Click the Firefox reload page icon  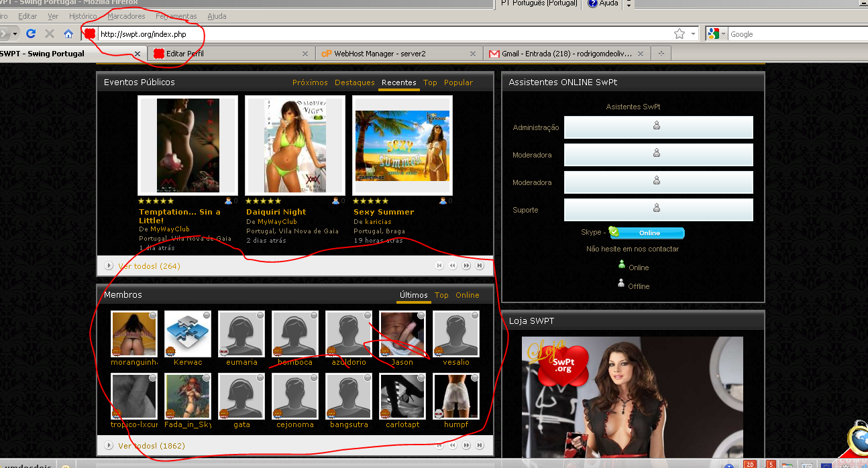coord(31,34)
